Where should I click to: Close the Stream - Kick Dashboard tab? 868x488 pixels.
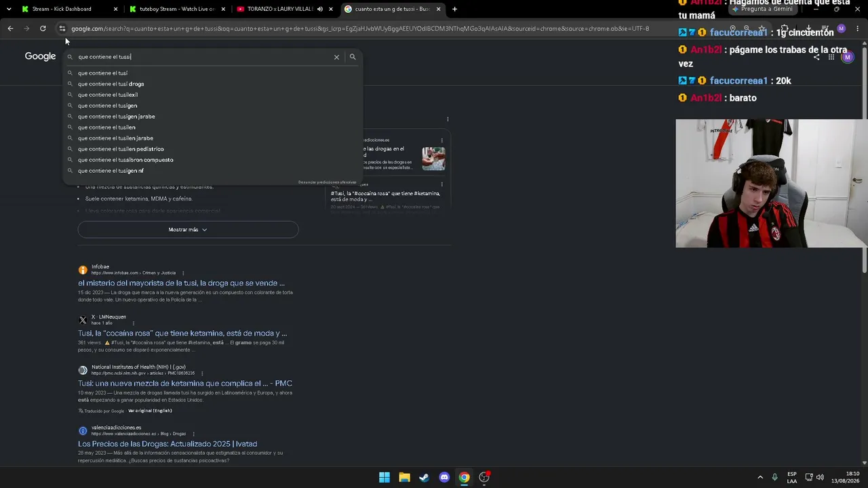(115, 9)
